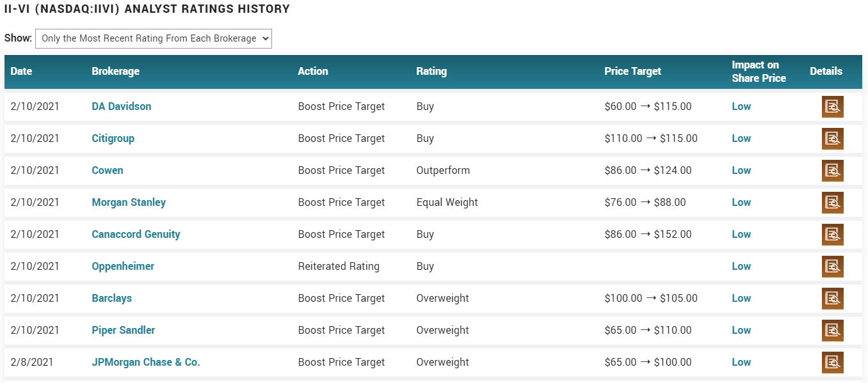Image resolution: width=868 pixels, height=383 pixels.
Task: Expand the Show ratings filter dropdown
Action: (154, 38)
